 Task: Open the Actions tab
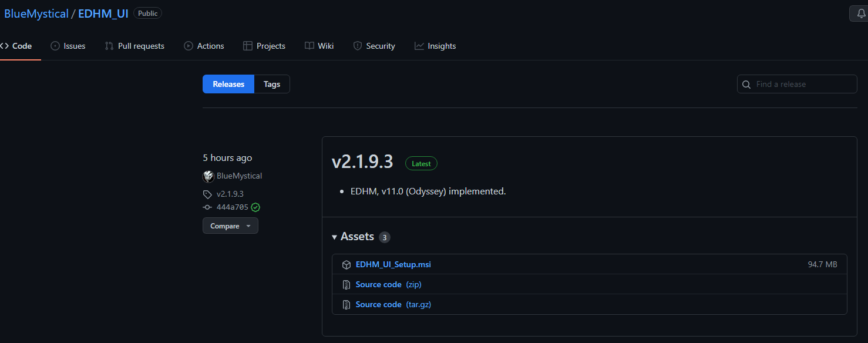coord(204,46)
